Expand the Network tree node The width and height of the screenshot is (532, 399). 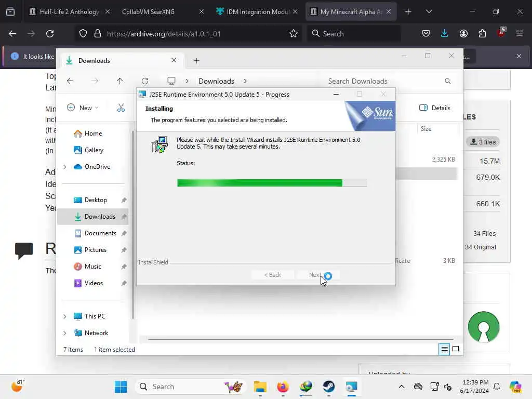pyautogui.click(x=64, y=333)
